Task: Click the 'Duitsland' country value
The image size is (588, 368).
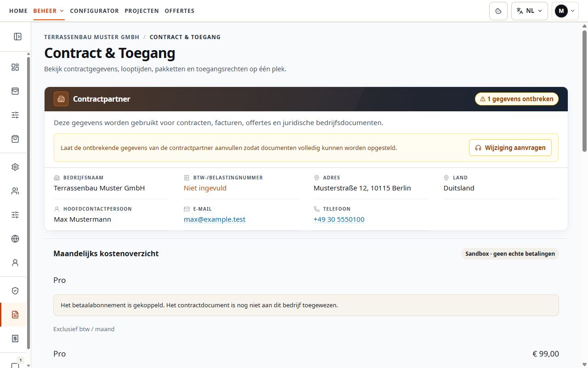Action: (459, 188)
